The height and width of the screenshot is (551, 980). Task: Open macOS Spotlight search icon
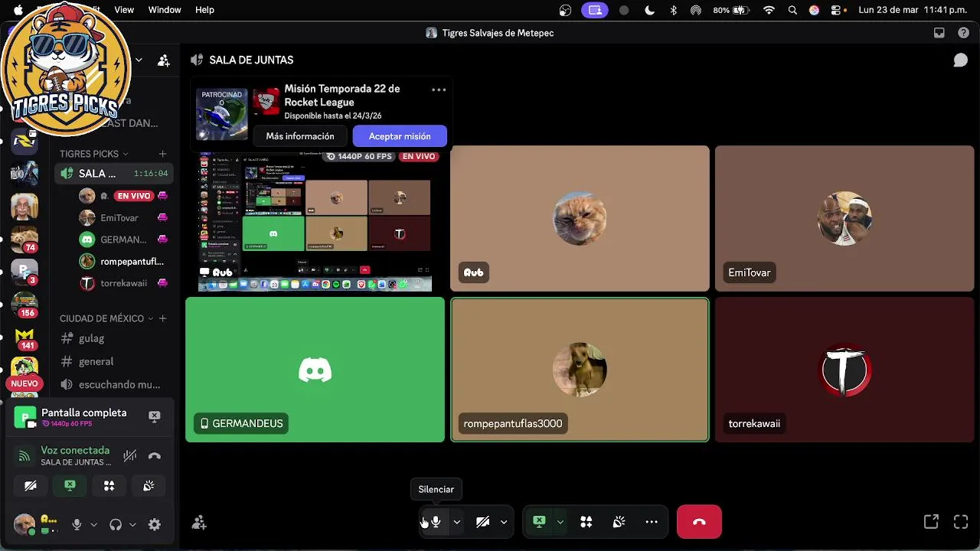point(792,10)
